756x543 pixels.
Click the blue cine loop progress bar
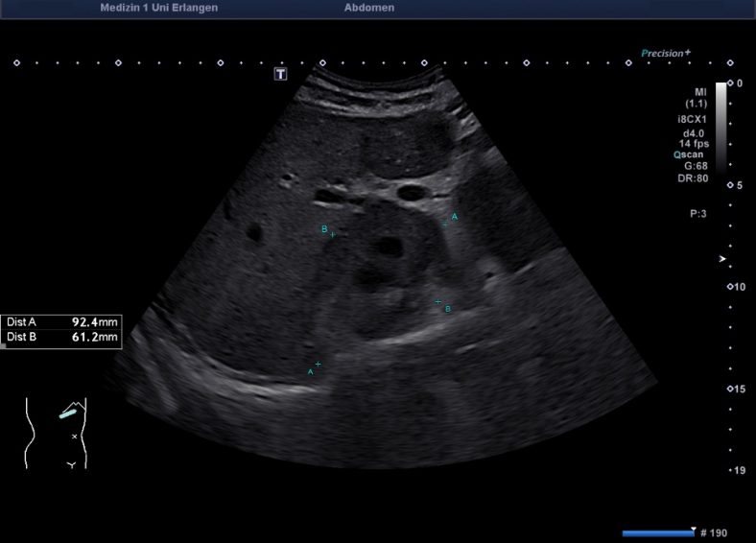[657, 532]
